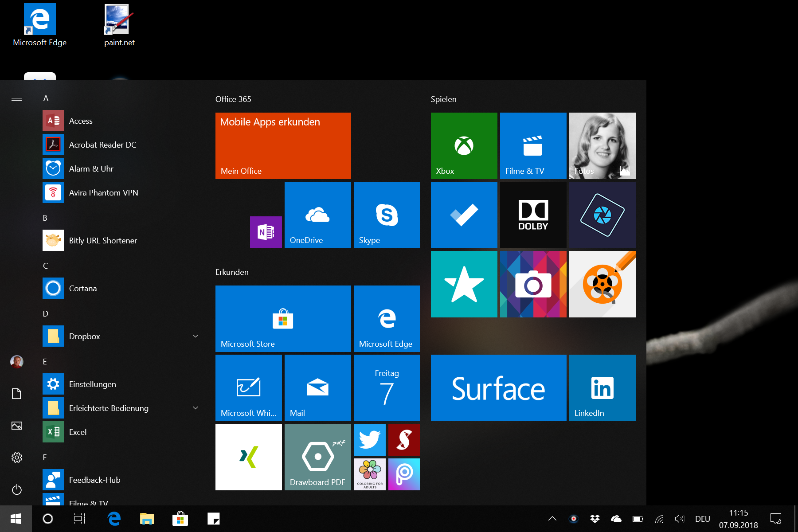Viewport: 798px width, 532px height.
Task: Open the film reel editor tile
Action: 602,284
